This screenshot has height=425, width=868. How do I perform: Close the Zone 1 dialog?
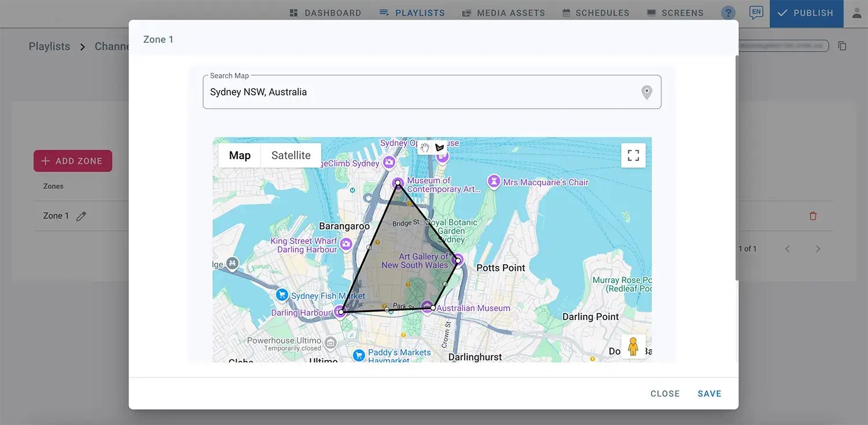(664, 394)
